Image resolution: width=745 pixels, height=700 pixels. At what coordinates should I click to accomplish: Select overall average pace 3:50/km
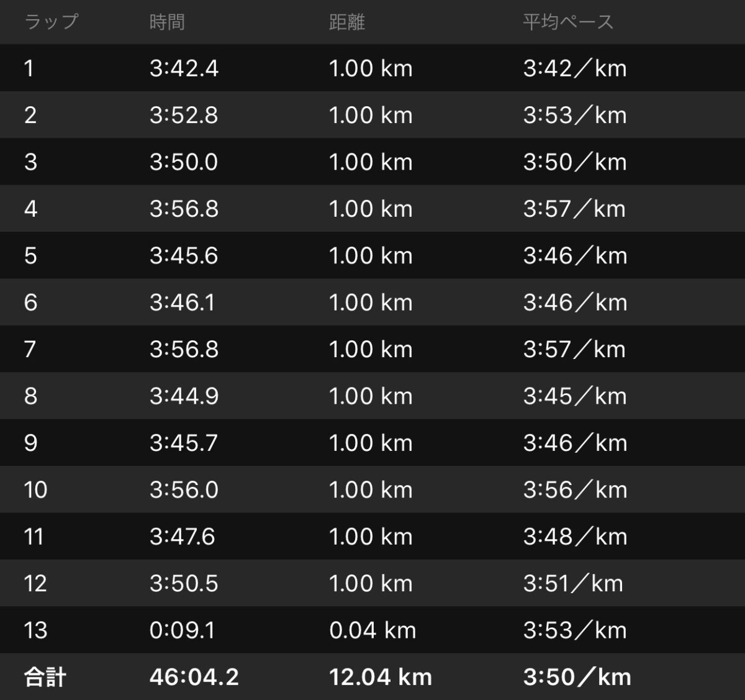point(577,677)
